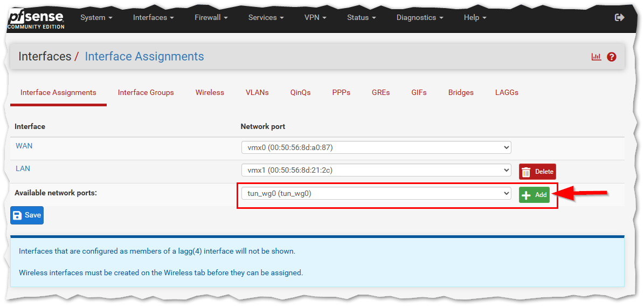Open the Diagnostics menu
The width and height of the screenshot is (644, 306).
tap(420, 17)
